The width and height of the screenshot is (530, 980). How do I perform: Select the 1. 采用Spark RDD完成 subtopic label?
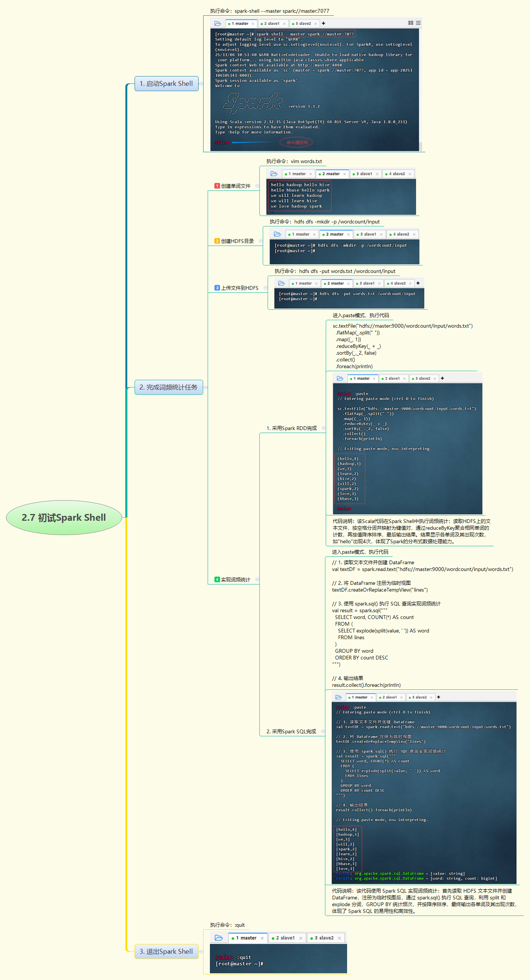[x=292, y=429]
